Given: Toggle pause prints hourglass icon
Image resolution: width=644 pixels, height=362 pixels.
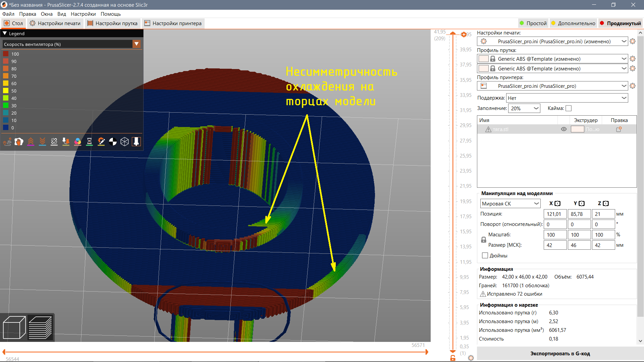Looking at the screenshot, I should point(90,142).
